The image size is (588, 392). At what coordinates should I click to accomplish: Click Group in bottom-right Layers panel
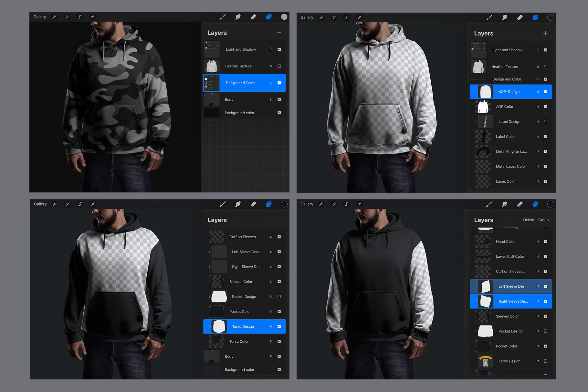coord(543,220)
